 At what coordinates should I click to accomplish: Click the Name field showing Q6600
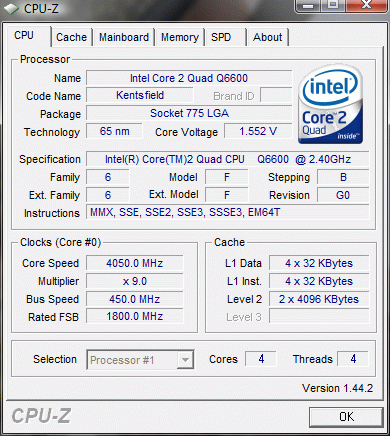pyautogui.click(x=189, y=78)
